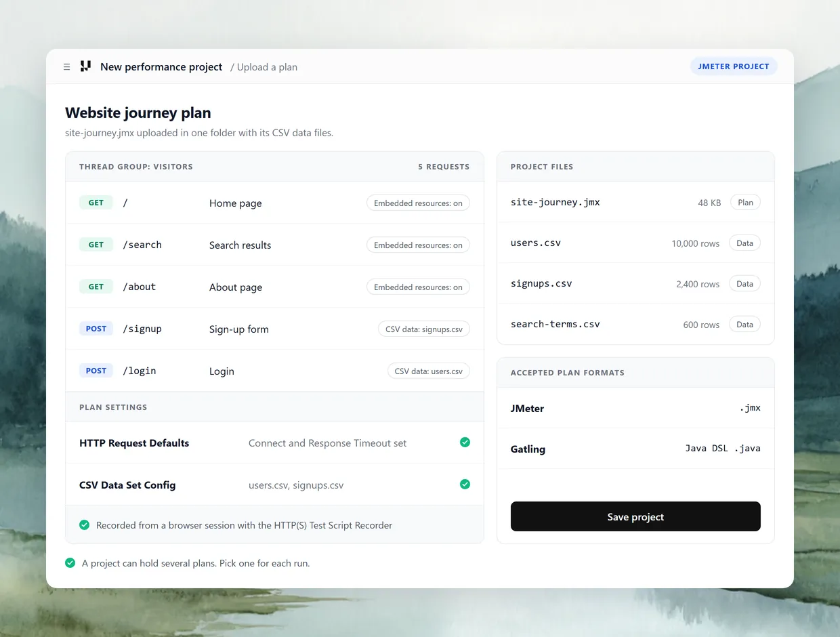Select the JMeter format row label
Viewport: 840px width, 637px height.
[x=528, y=409]
